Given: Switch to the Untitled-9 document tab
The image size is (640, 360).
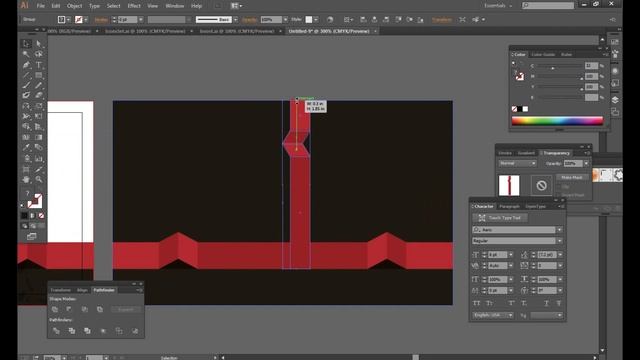Looking at the screenshot, I should [x=329, y=31].
